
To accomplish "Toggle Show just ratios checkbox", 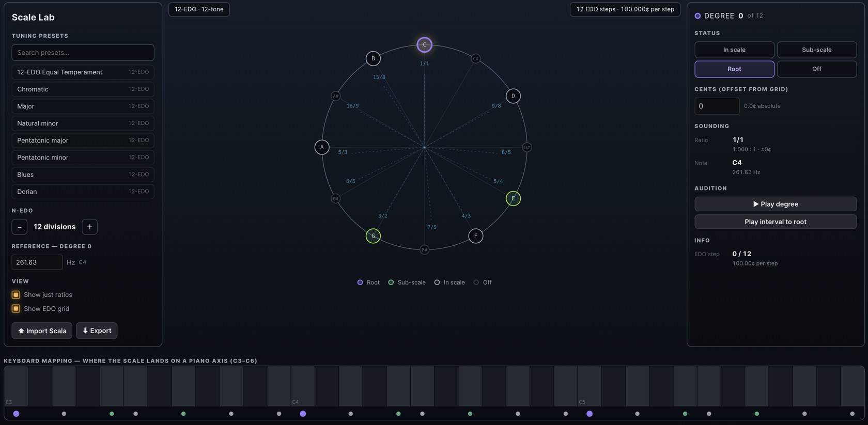I will (x=16, y=295).
